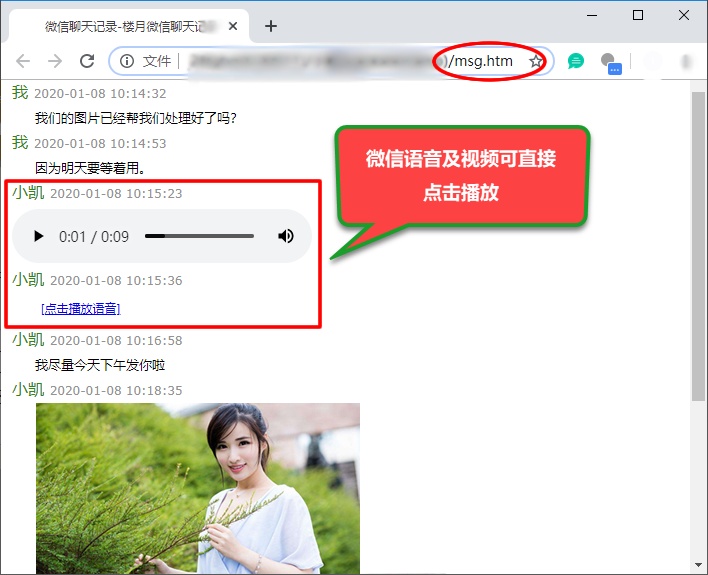This screenshot has width=708, height=575.
Task: Click the scrollbar down arrow
Action: (x=698, y=565)
